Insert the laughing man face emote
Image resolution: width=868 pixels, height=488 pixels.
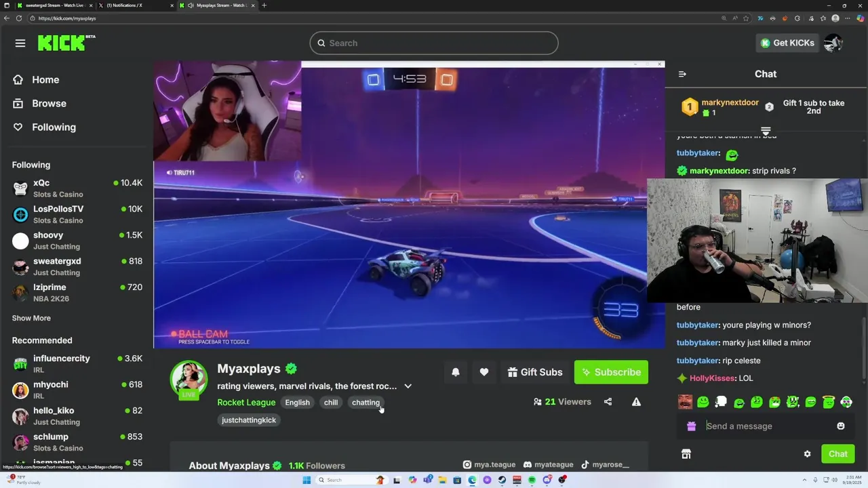pos(686,402)
